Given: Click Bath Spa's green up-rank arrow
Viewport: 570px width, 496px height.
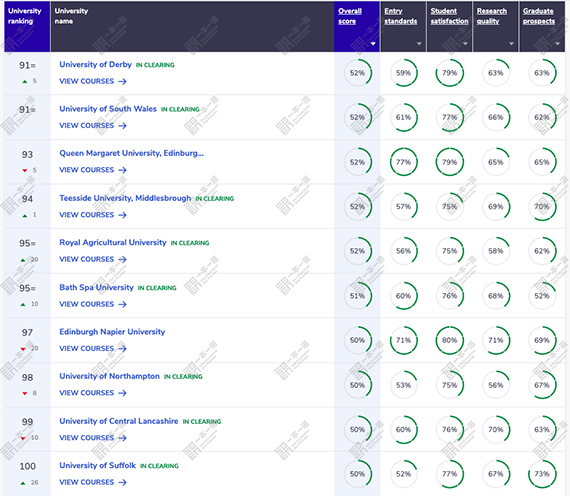Looking at the screenshot, I should (x=23, y=304).
